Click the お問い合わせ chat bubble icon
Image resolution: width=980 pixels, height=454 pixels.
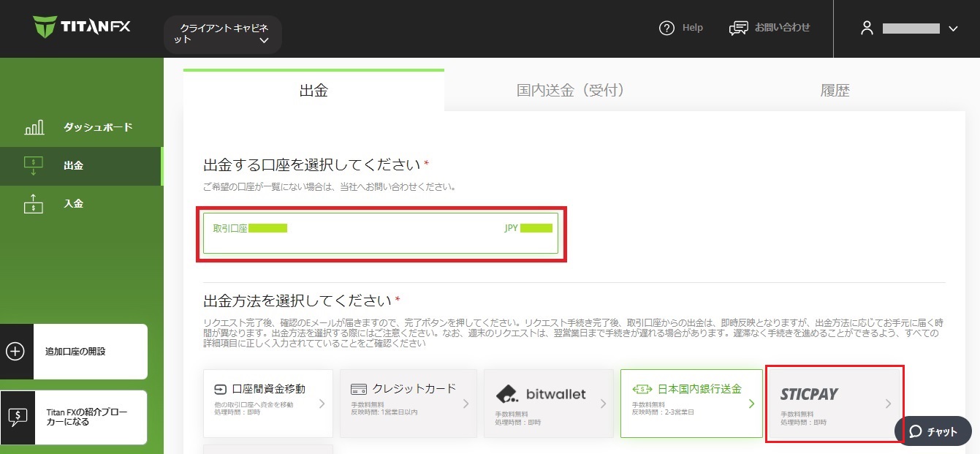pyautogui.click(x=739, y=29)
